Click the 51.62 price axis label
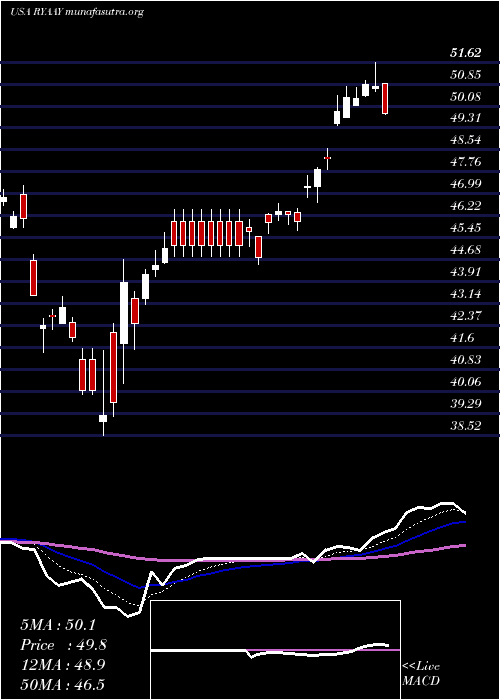This screenshot has height=700, width=500. tap(466, 53)
